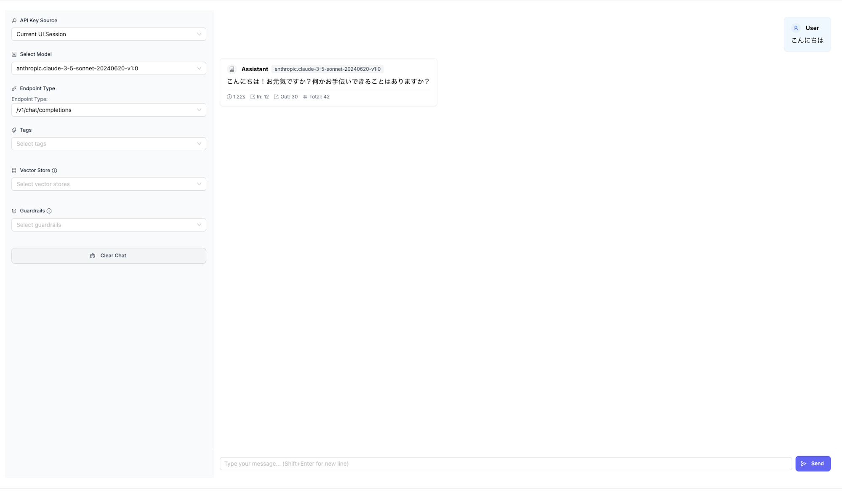
Task: Click the Out: 30 token value
Action: (289, 97)
